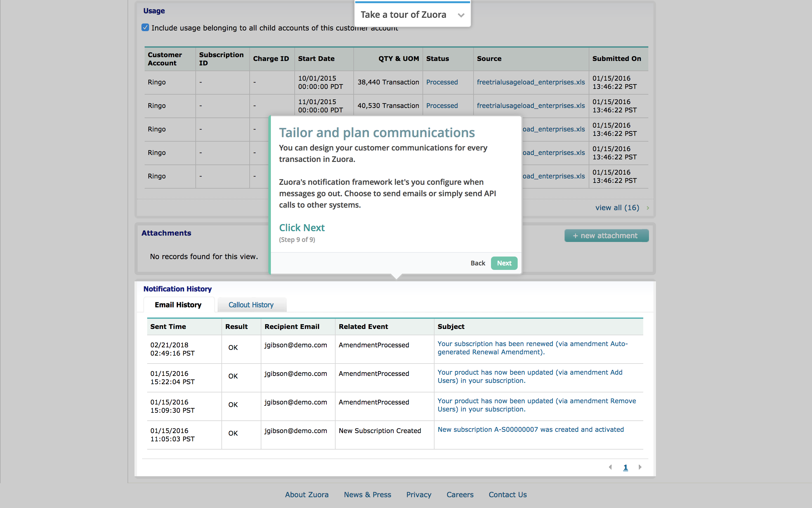
Task: Open Add Users amendment email subject
Action: tap(530, 376)
